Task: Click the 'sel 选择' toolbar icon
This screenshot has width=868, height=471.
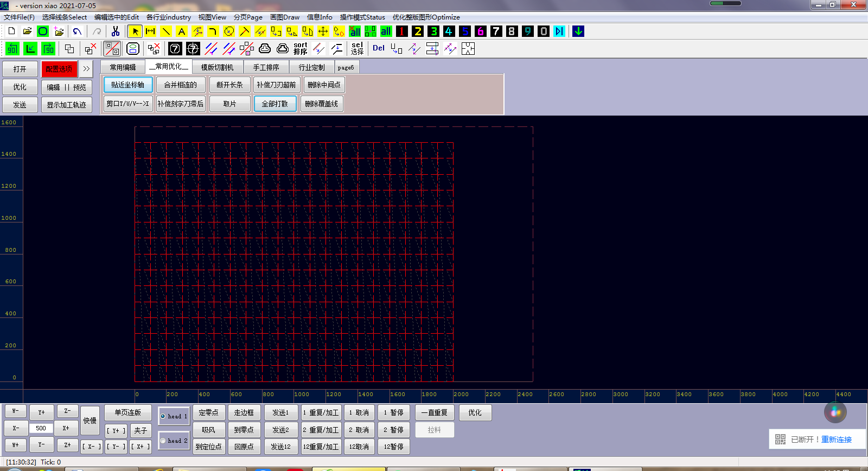Action: point(357,49)
